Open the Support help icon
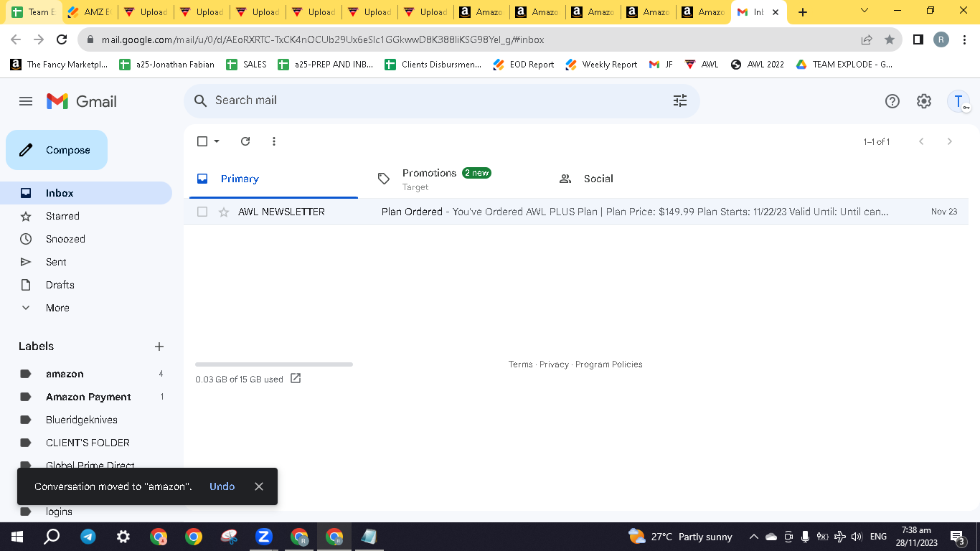The width and height of the screenshot is (980, 551). (892, 101)
